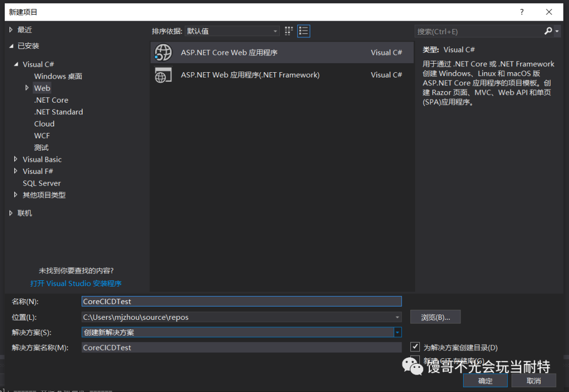Image resolution: width=569 pixels, height=392 pixels.
Task: Switch to list view layout
Action: (303, 31)
